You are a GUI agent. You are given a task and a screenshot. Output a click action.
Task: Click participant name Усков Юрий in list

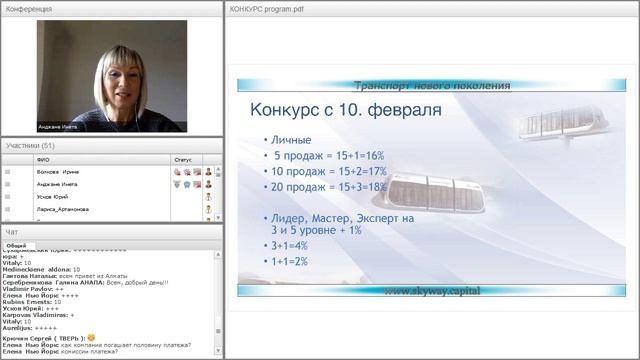[x=52, y=197]
